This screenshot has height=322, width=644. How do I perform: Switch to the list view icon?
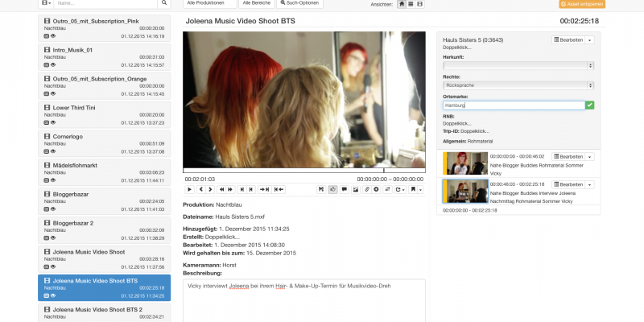click(x=411, y=4)
